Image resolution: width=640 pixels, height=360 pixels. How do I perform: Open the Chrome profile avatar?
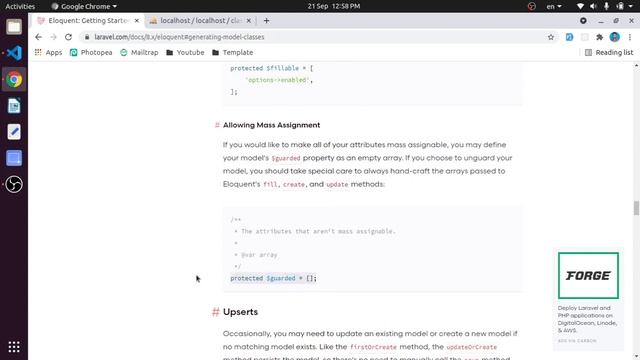[614, 37]
